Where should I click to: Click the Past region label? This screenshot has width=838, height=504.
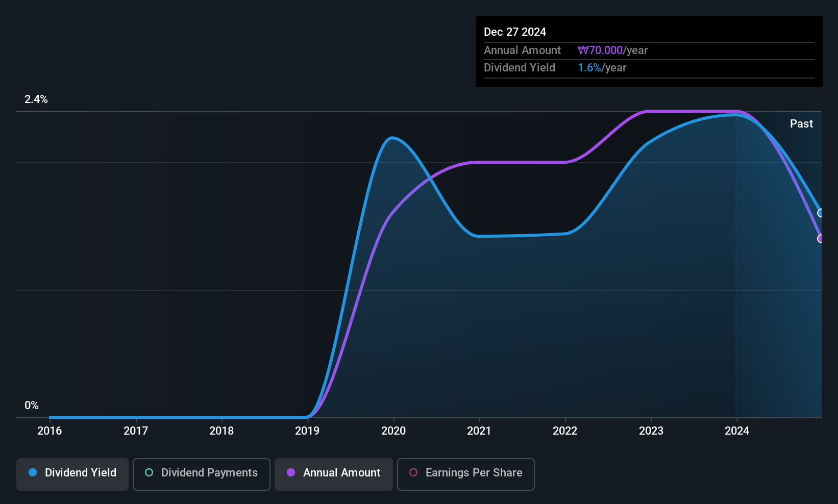click(x=801, y=123)
